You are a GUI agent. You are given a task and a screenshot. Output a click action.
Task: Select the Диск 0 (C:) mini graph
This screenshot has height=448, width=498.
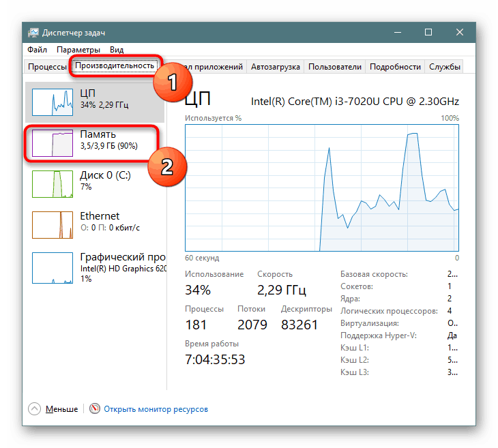(53, 184)
